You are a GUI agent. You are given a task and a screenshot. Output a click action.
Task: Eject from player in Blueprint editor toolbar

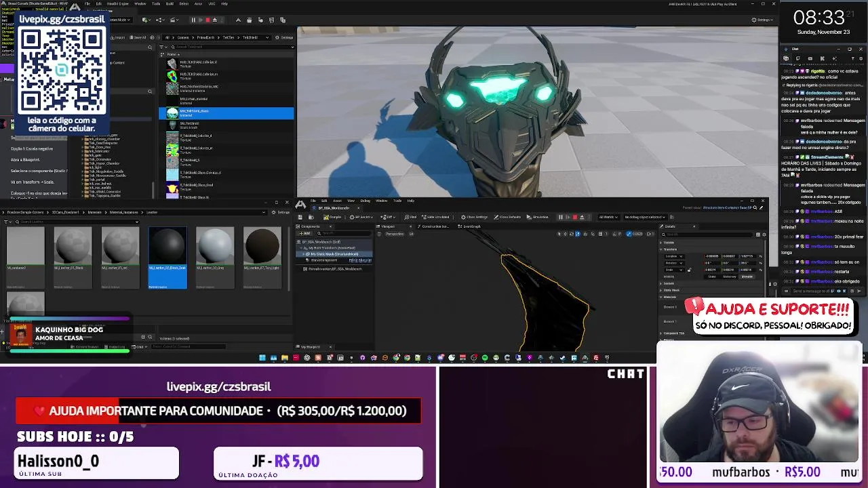[x=582, y=217]
